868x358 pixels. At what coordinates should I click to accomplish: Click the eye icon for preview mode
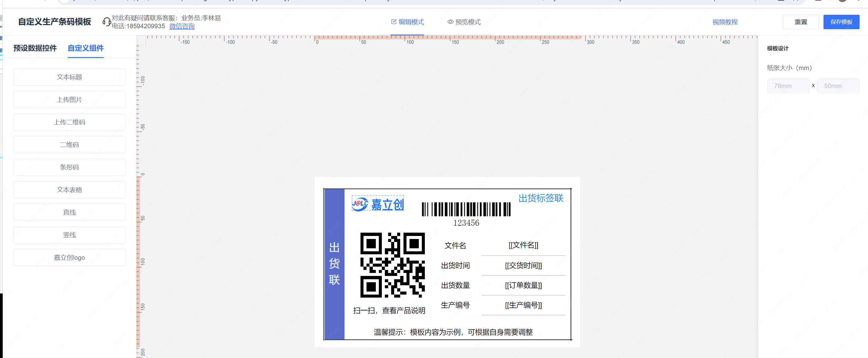(x=450, y=22)
